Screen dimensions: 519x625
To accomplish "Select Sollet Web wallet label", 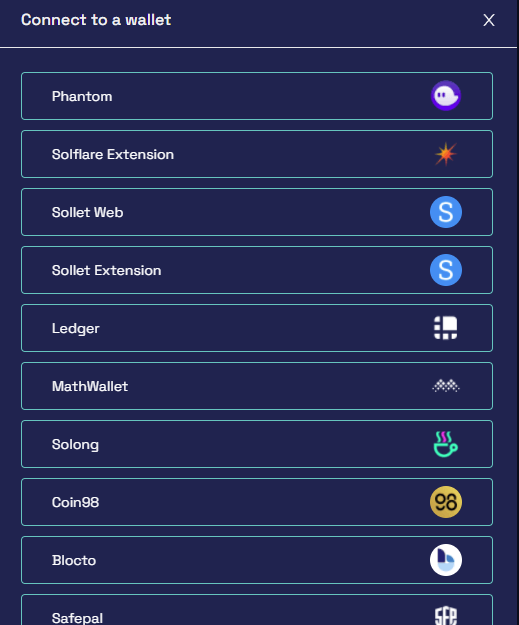I will click(x=87, y=212).
